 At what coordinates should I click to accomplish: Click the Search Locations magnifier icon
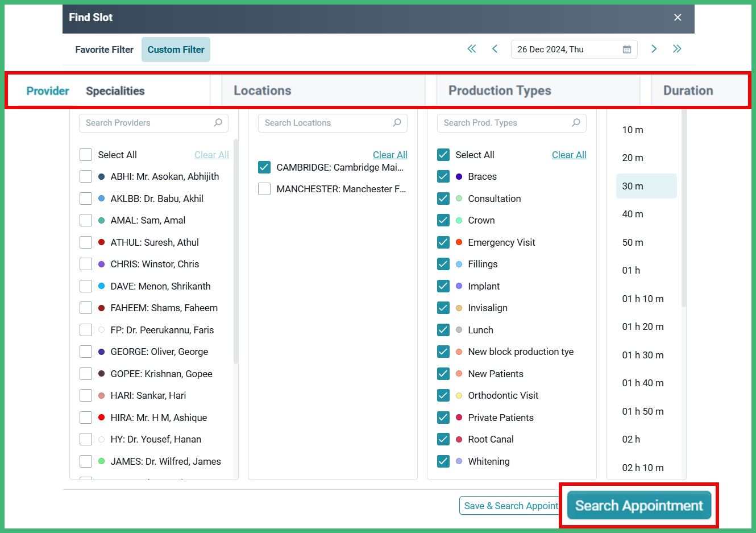coord(397,123)
